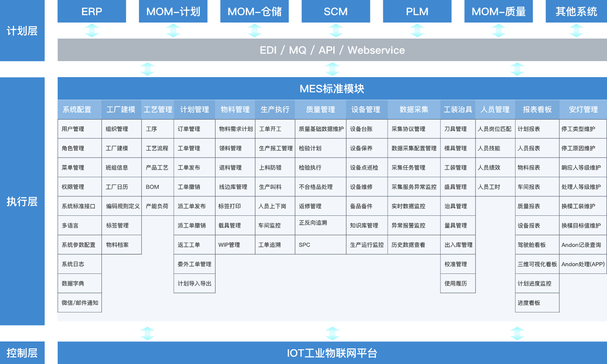
Task: Click the IOT工业物联网平台 bar
Action: pos(332,353)
